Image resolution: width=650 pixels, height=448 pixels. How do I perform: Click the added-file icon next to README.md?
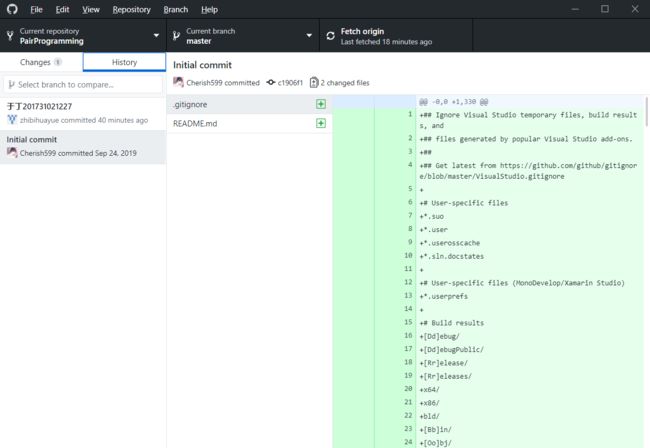pyautogui.click(x=320, y=123)
